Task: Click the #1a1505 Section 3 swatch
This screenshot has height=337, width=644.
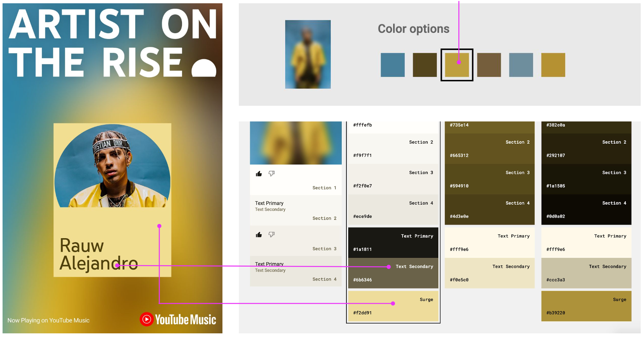Action: point(586,179)
